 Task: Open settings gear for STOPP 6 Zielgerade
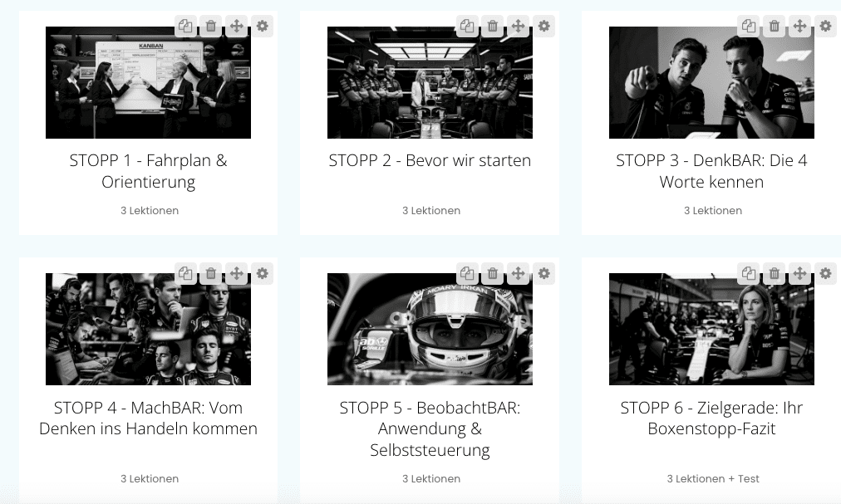coord(825,273)
